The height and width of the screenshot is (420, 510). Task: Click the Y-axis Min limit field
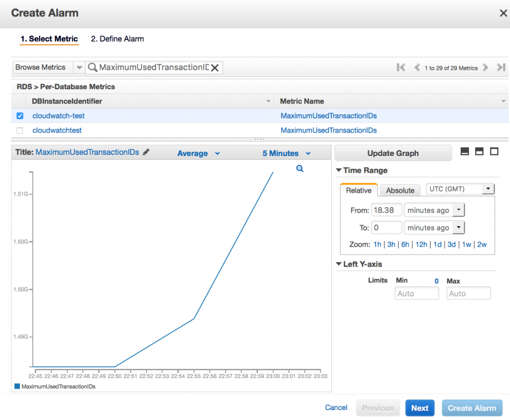[417, 293]
